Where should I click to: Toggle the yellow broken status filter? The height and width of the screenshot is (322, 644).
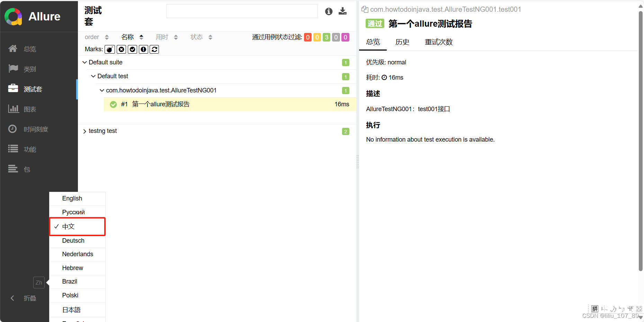click(317, 37)
